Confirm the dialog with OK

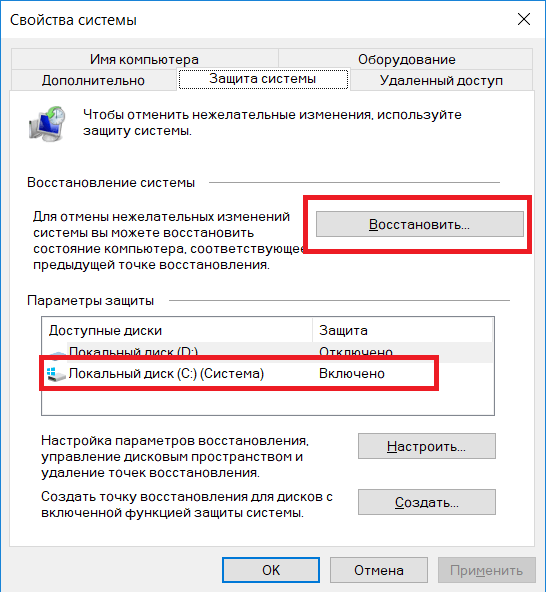271,570
